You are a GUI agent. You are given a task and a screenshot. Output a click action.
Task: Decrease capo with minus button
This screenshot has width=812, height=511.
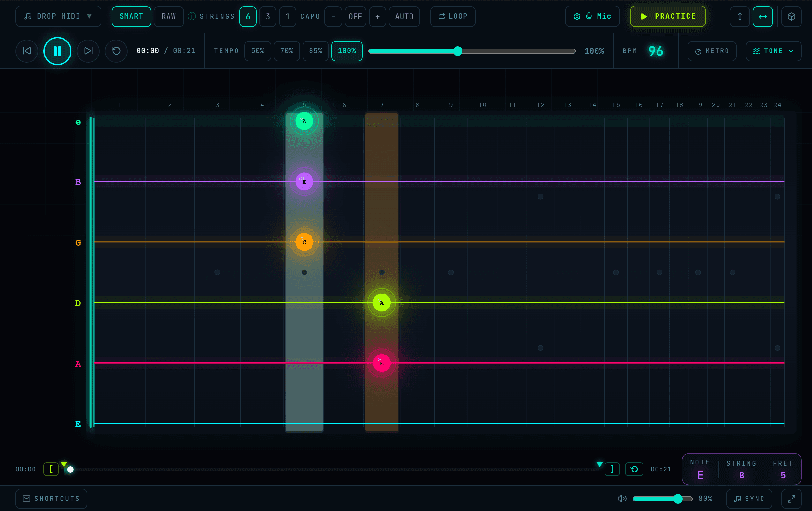pyautogui.click(x=333, y=17)
